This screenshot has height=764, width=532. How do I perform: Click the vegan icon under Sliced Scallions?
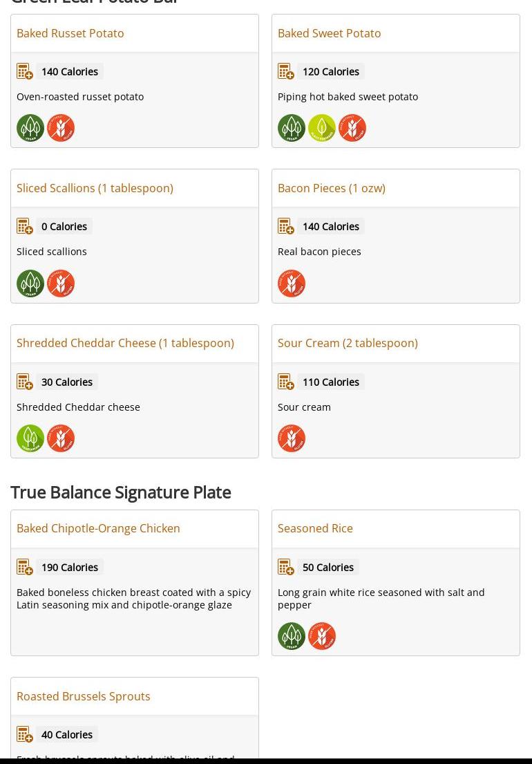(30, 283)
